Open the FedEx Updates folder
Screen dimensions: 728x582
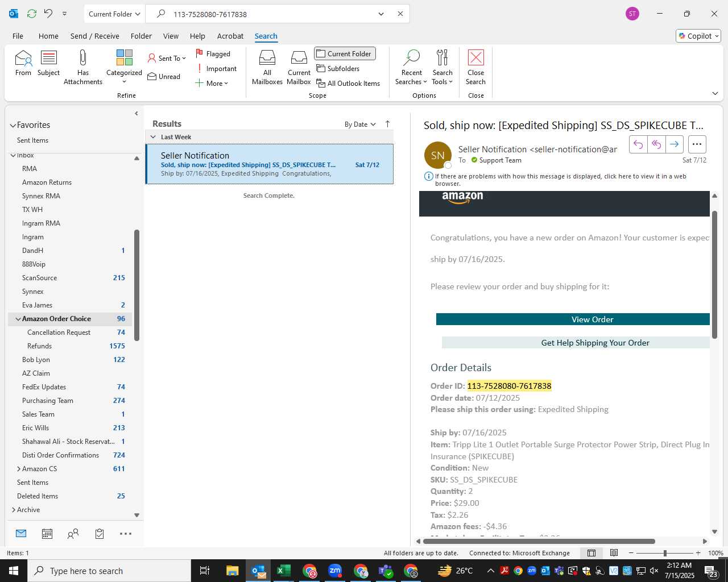[x=70, y=387]
